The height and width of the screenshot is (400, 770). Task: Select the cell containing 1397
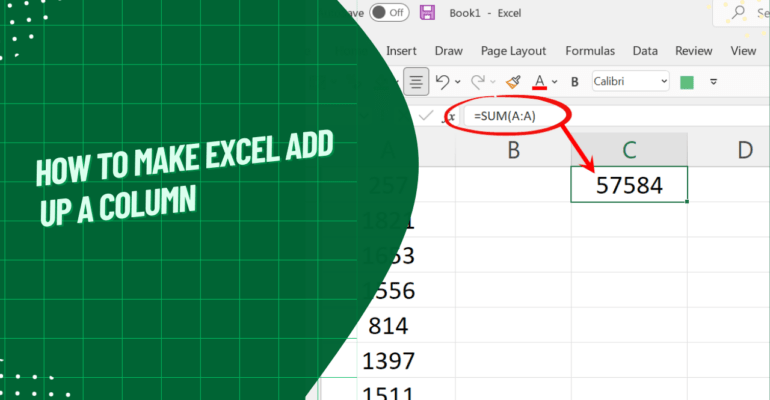(x=388, y=361)
